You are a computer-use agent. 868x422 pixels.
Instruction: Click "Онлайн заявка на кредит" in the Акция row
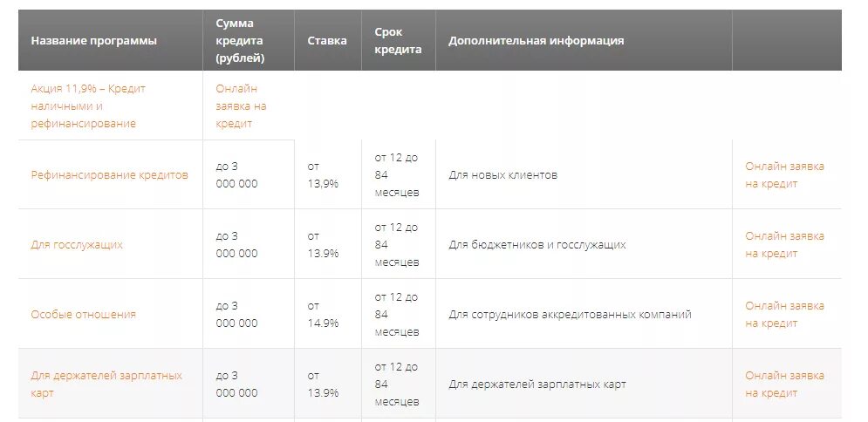coord(241,106)
